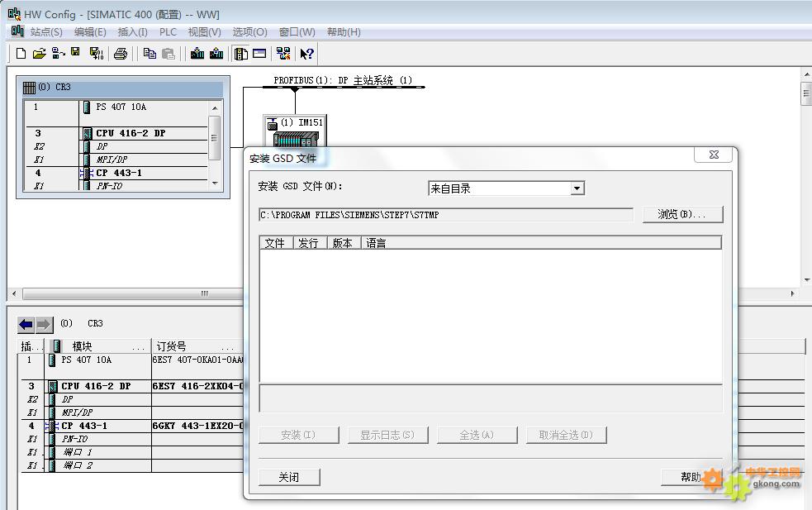This screenshot has height=510, width=812.
Task: Select PN-IO row in CR3 rack
Action: 109,186
